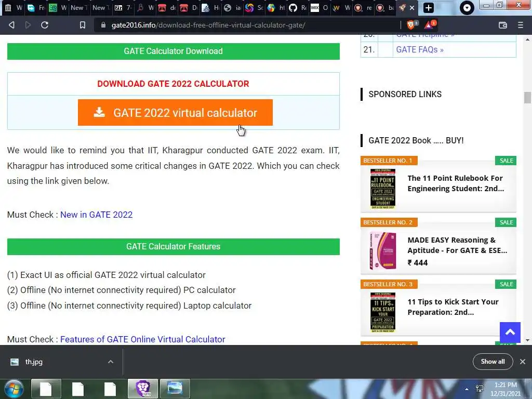Viewport: 532px width, 399px height.
Task: Click the BESTSELLER NO. 3 badge
Action: 389,284
